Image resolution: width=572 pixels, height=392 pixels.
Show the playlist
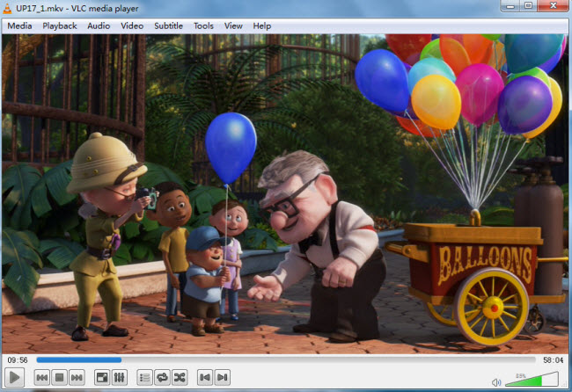[x=145, y=377]
